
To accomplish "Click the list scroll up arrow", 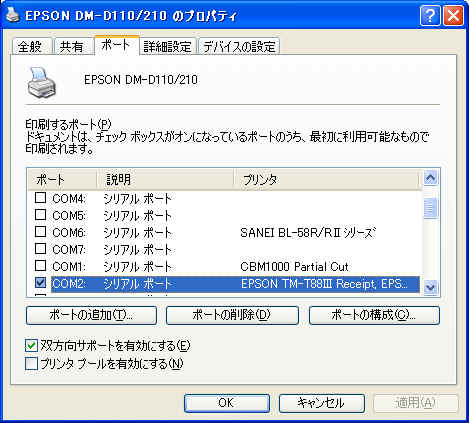I will pos(430,178).
